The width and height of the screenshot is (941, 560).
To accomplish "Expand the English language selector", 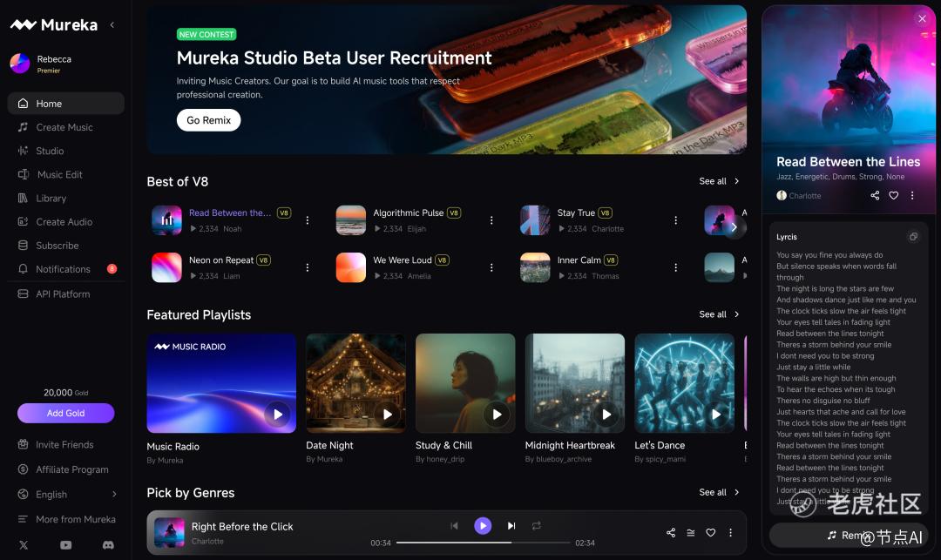I will 66,494.
